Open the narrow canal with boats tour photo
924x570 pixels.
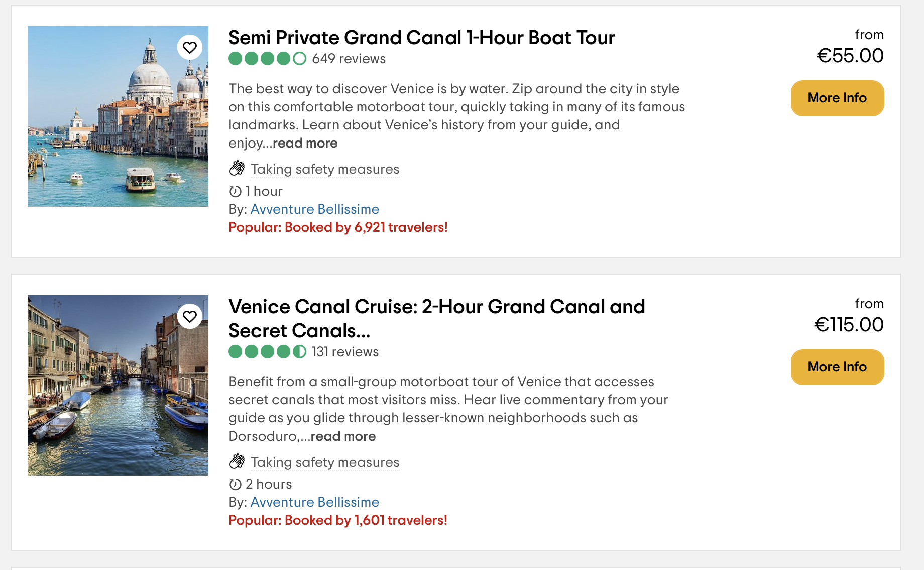pyautogui.click(x=118, y=385)
